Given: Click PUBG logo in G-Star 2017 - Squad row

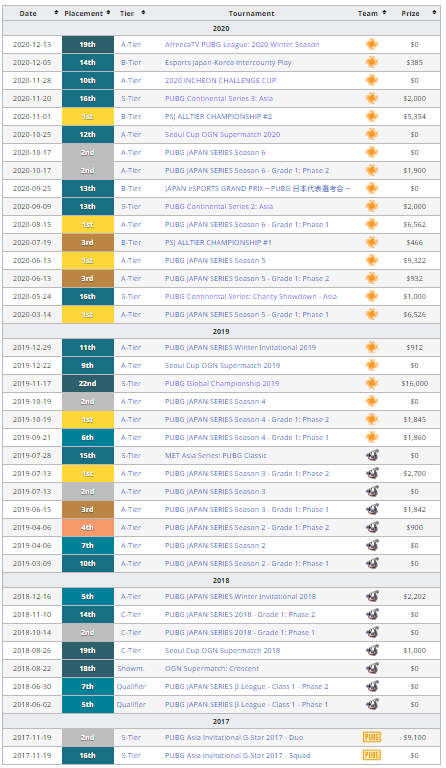Looking at the screenshot, I should [372, 755].
